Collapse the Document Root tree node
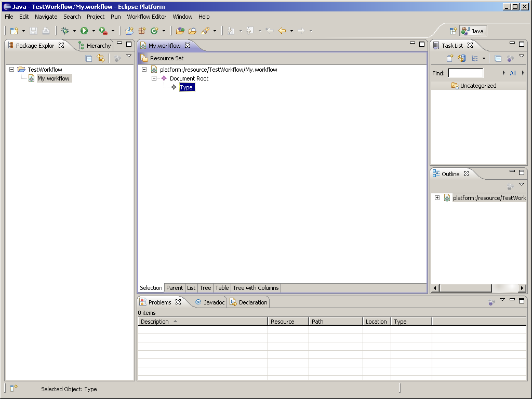Viewport: 532px width, 399px height. 154,78
